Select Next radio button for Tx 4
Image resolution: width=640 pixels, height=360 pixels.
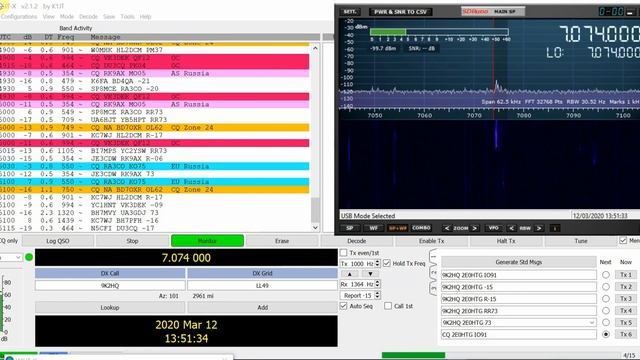[x=606, y=311]
